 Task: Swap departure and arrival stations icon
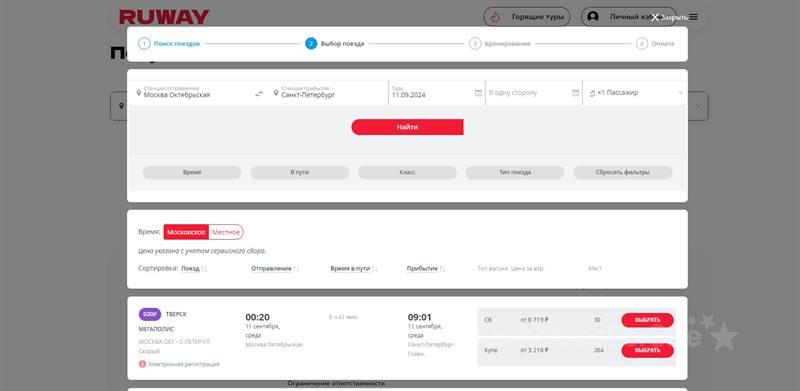(x=259, y=93)
